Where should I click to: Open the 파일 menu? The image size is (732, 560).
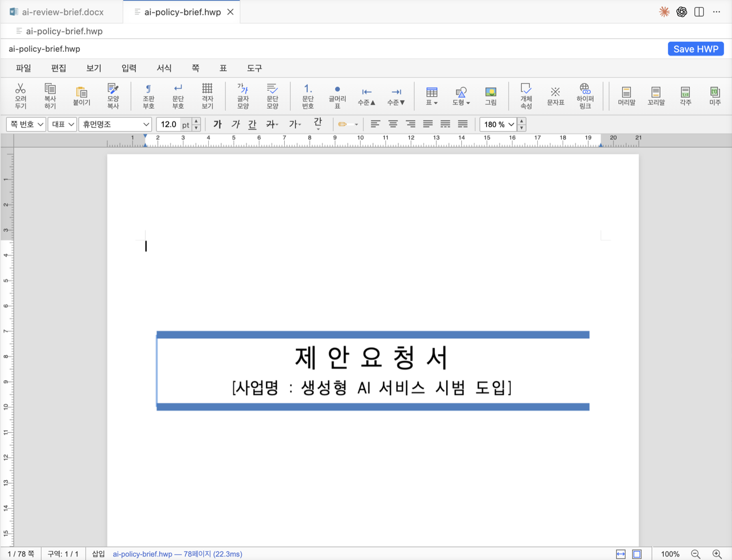tap(24, 68)
